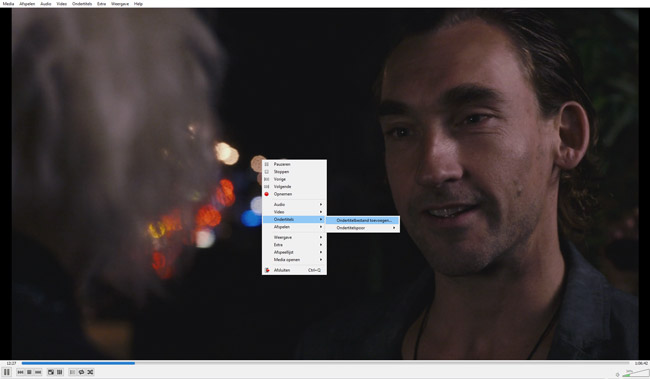Toggle loop/repeat mode
The image size is (650, 379).
81,372
